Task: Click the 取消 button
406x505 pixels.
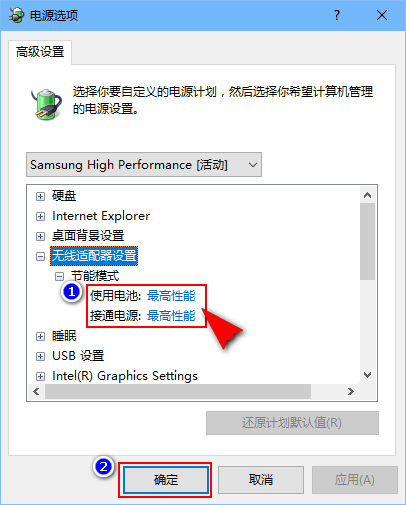Action: click(x=261, y=480)
